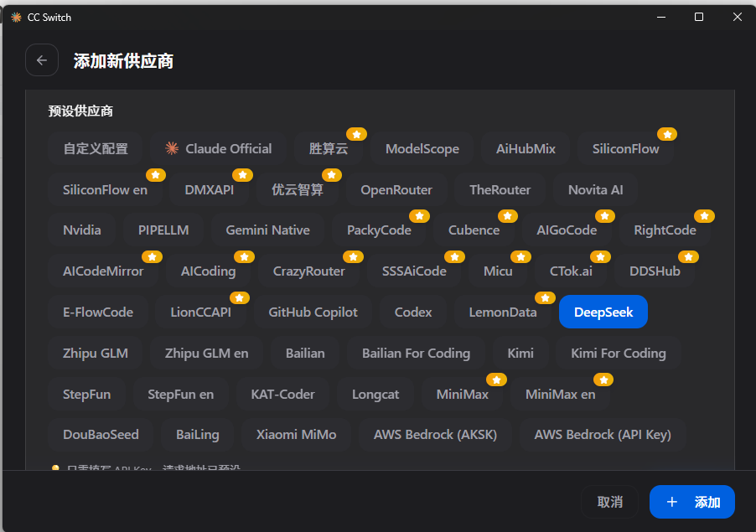Screen dimensions: 756x532
Task: Choose the OpenRouter preset
Action: (x=396, y=189)
